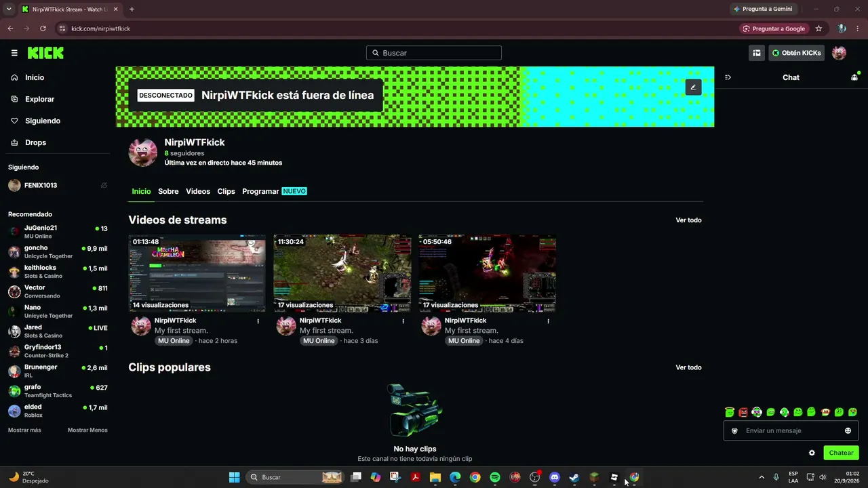This screenshot has height=488, width=868.
Task: Open the goncho recommended channel
Action: pos(58,252)
